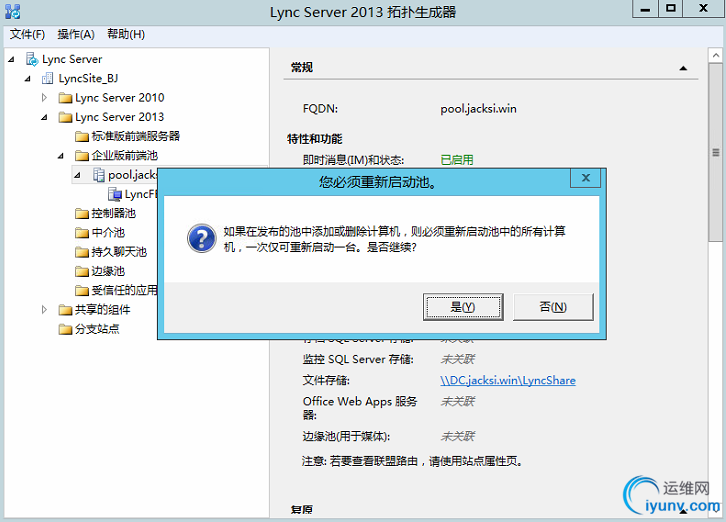Click the vertical scrollbar thumb
Screen dimensions: 726x522
716,152
